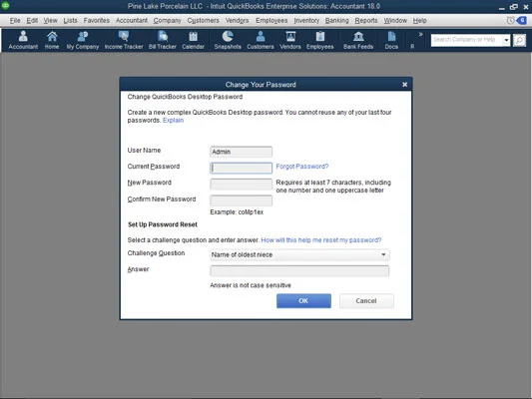This screenshot has height=399, width=532.
Task: Open the Accountant icon in toolbar
Action: click(23, 40)
